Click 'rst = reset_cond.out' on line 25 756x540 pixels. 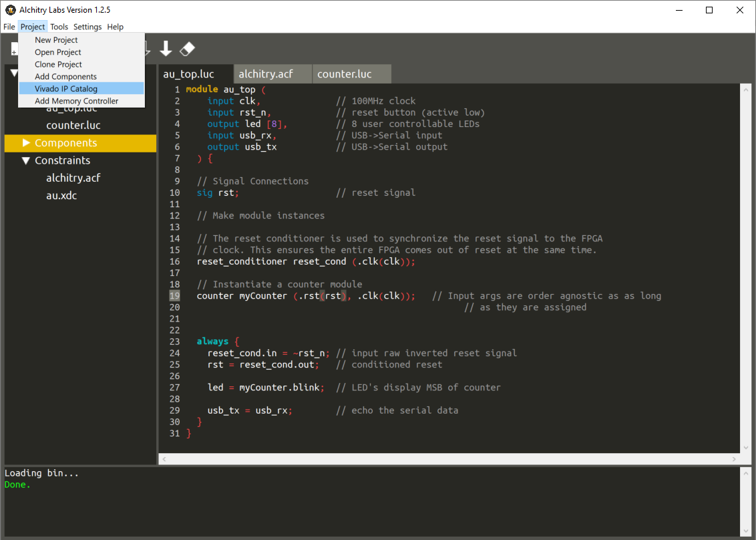[261, 365]
